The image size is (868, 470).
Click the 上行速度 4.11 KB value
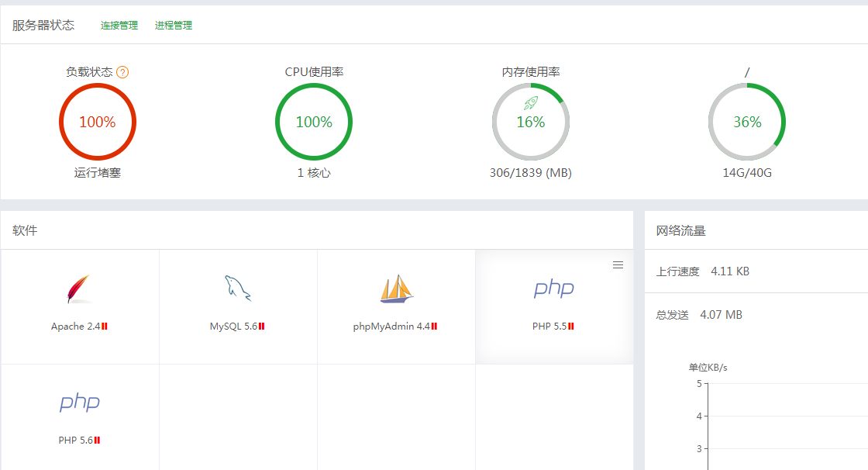[730, 271]
